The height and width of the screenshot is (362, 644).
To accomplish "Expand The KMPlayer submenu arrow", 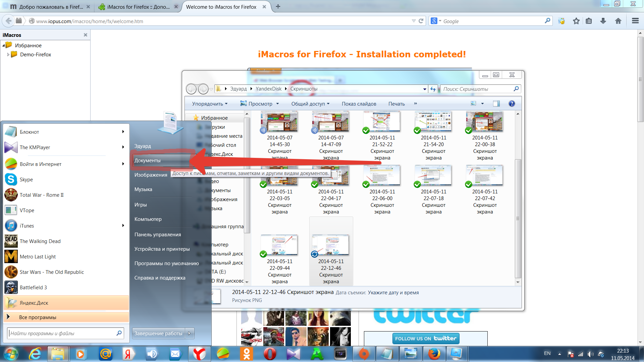I will (x=123, y=147).
